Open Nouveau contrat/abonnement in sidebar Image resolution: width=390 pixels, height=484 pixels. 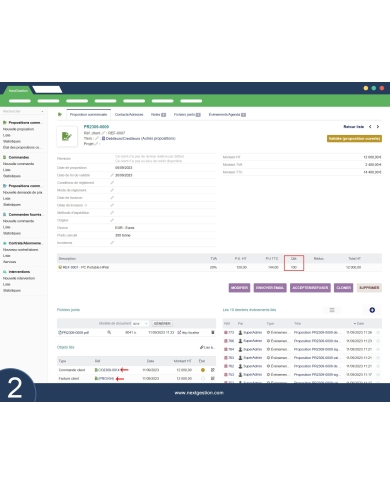(21, 249)
